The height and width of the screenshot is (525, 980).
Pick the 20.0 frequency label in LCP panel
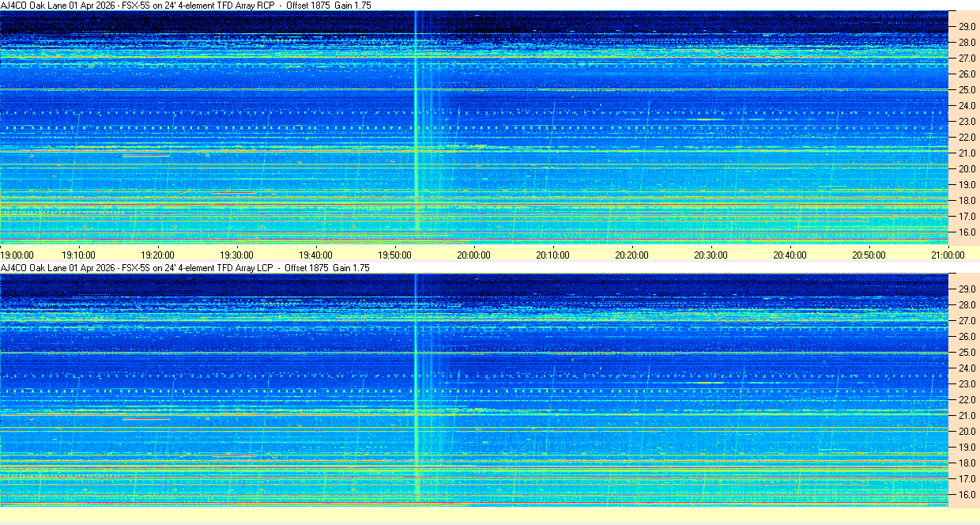967,432
